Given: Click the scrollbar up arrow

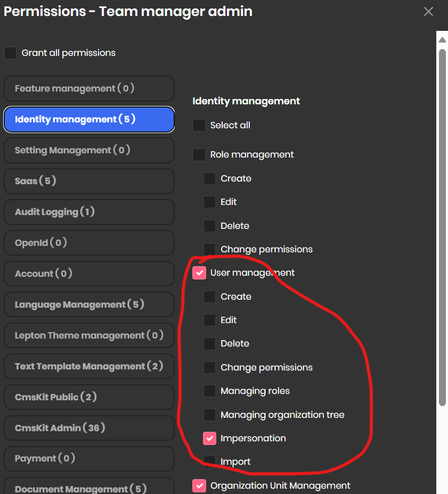Looking at the screenshot, I should tap(442, 40).
